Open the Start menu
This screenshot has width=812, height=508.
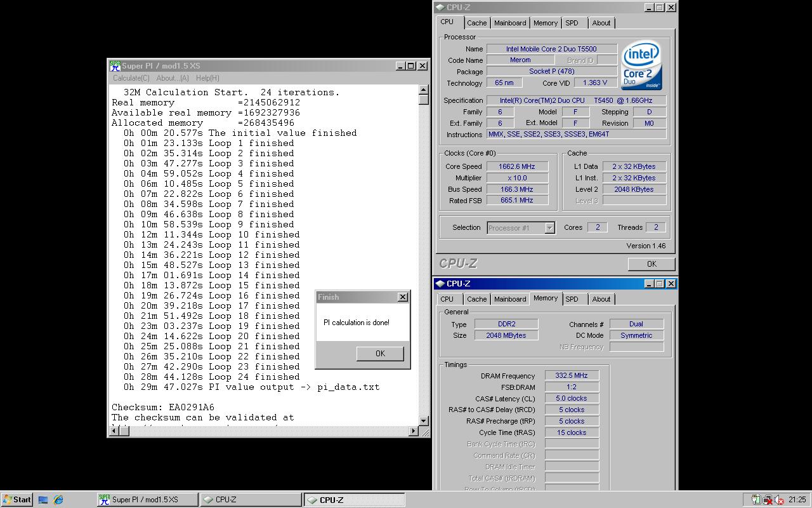click(17, 500)
